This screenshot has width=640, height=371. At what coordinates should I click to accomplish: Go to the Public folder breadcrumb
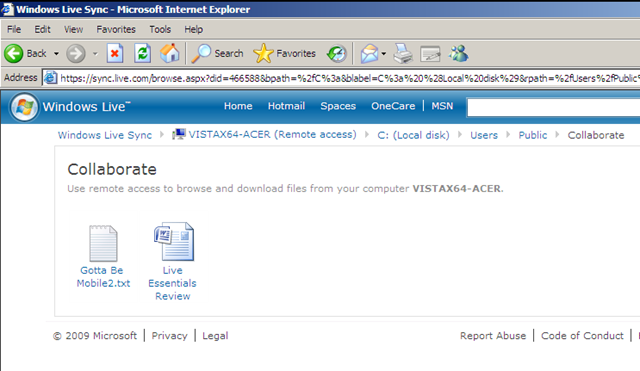pos(533,135)
